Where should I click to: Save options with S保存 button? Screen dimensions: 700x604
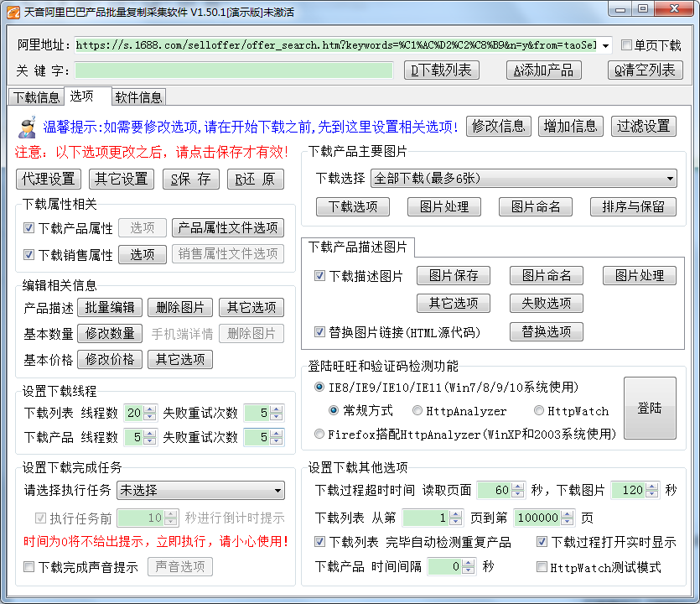[191, 180]
